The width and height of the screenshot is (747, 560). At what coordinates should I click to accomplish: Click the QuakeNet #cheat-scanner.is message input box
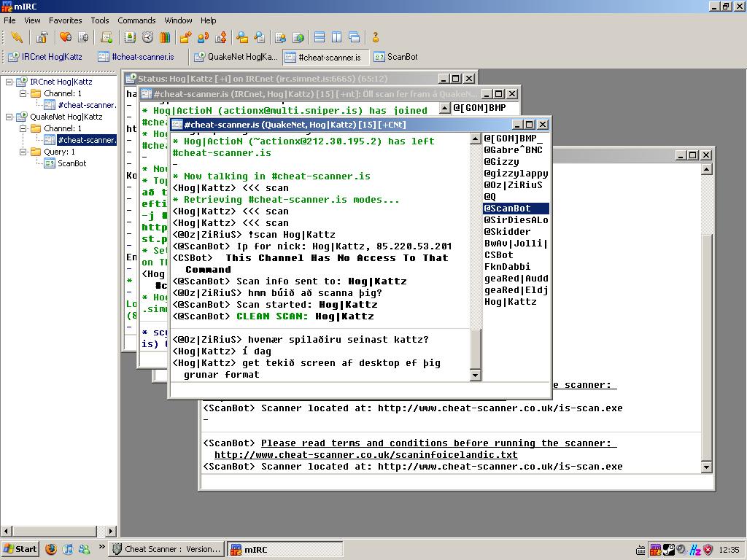[x=360, y=391]
